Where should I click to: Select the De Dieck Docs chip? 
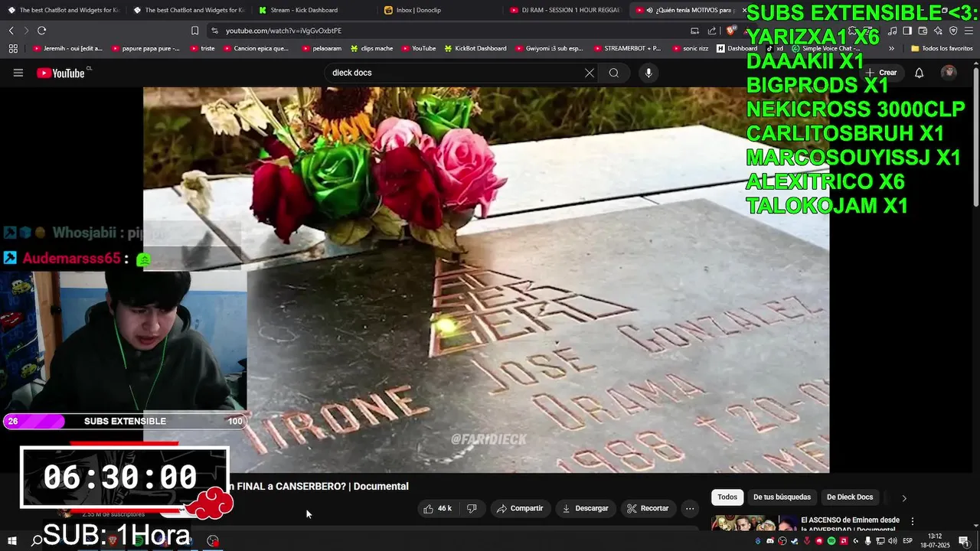(850, 497)
